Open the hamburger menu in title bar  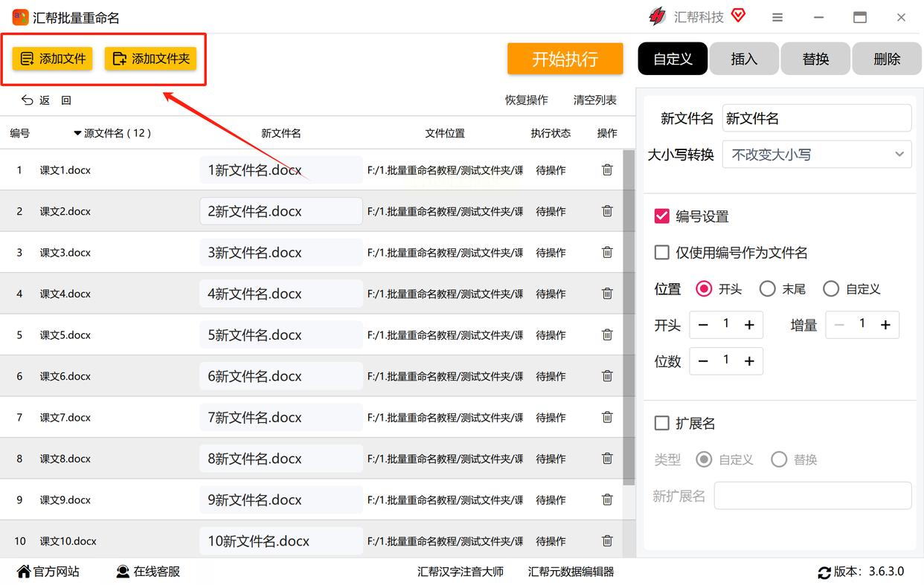tap(777, 17)
